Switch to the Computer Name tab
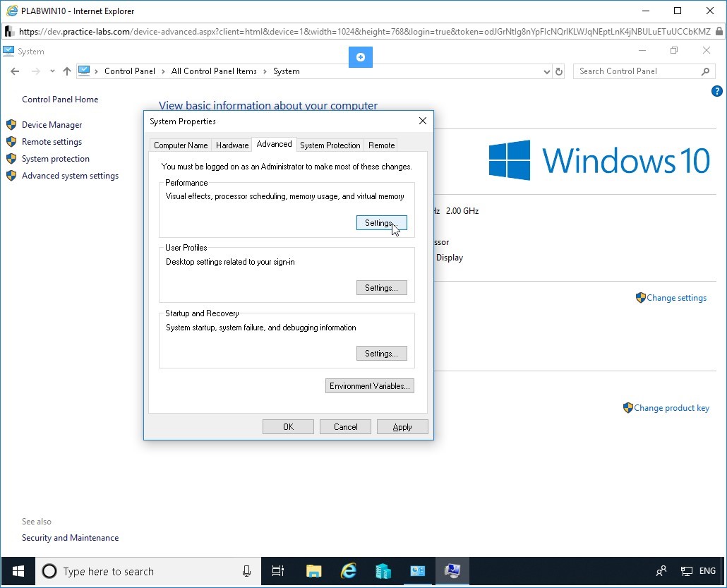This screenshot has height=588, width=727. pyautogui.click(x=181, y=145)
